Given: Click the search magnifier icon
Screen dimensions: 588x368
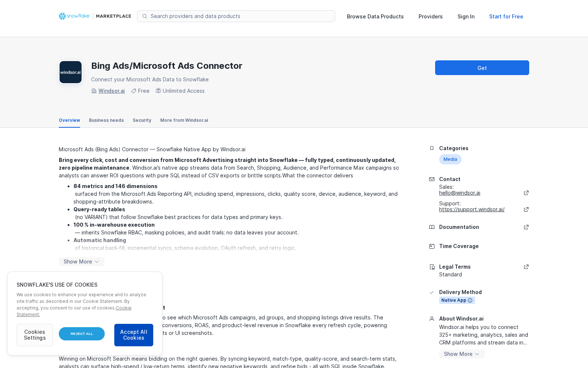Looking at the screenshot, I should [145, 16].
